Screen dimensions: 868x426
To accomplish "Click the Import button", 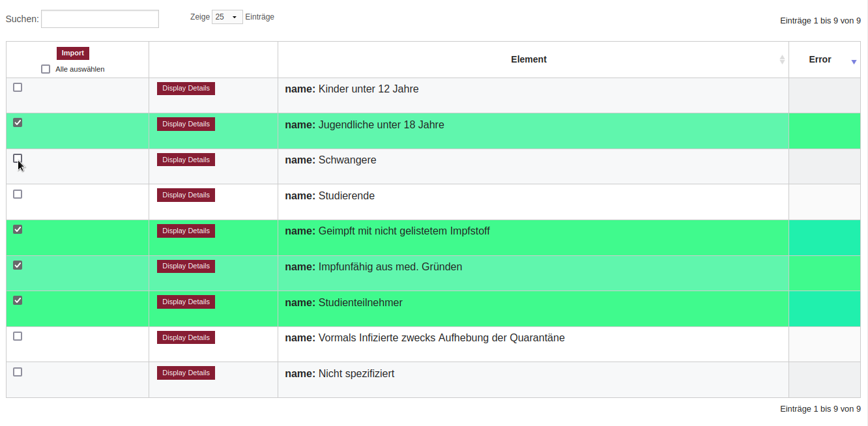I will click(x=73, y=53).
